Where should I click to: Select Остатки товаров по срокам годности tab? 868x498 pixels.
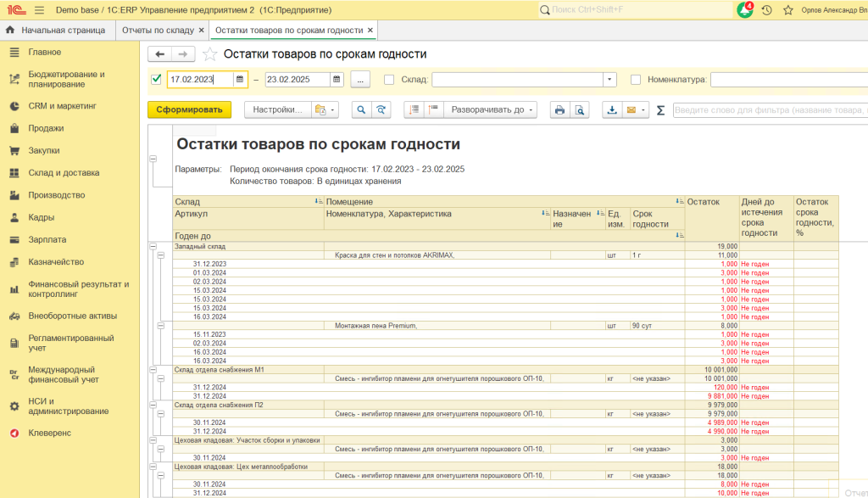coord(289,30)
